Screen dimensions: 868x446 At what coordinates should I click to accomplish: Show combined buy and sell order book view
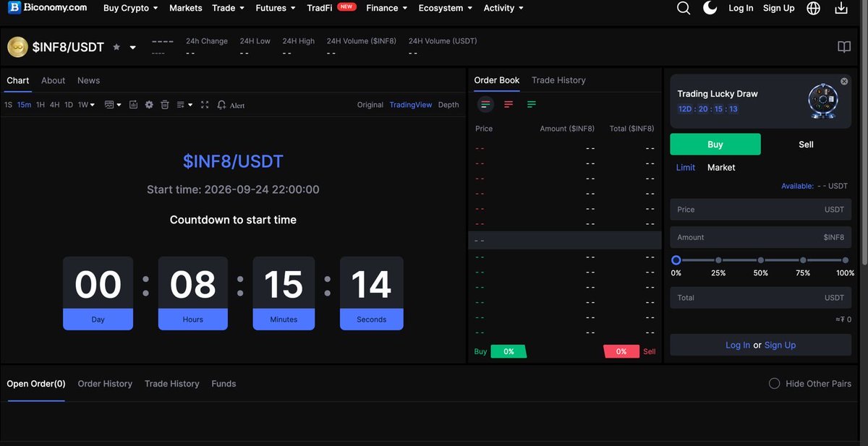click(x=485, y=105)
